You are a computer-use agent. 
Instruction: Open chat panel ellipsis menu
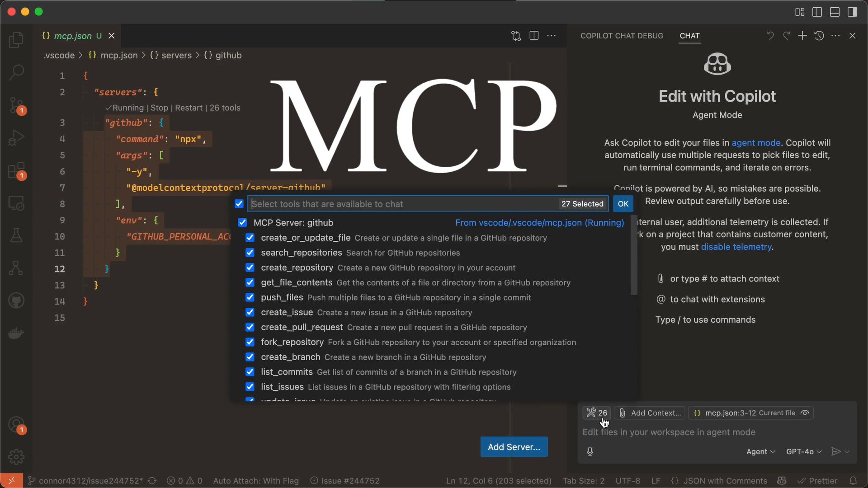tap(835, 36)
